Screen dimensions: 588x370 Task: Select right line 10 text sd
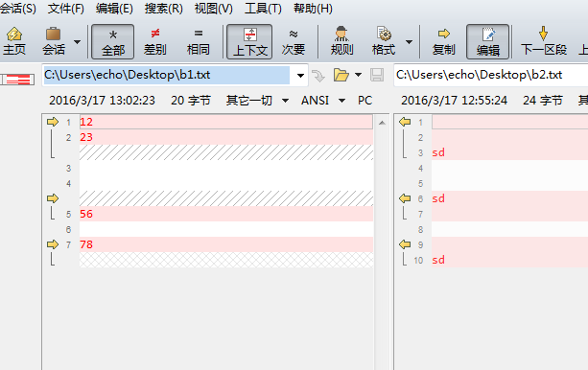coord(438,260)
